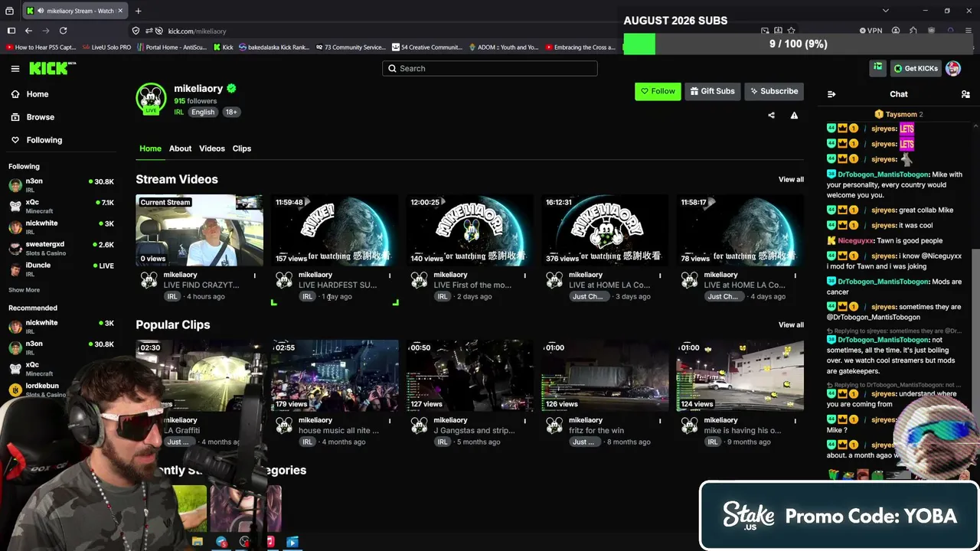Open n3on in the Following list
This screenshot has height=551, width=980.
tap(61, 184)
